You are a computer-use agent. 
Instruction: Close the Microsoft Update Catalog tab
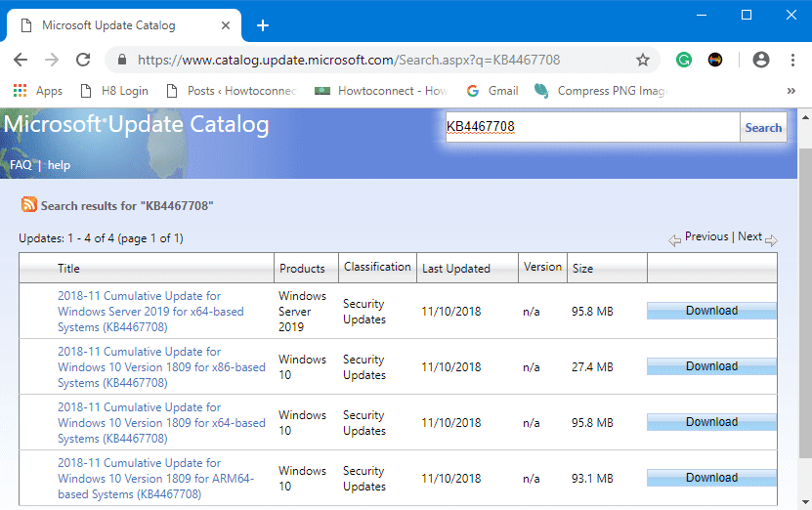pyautogui.click(x=226, y=25)
